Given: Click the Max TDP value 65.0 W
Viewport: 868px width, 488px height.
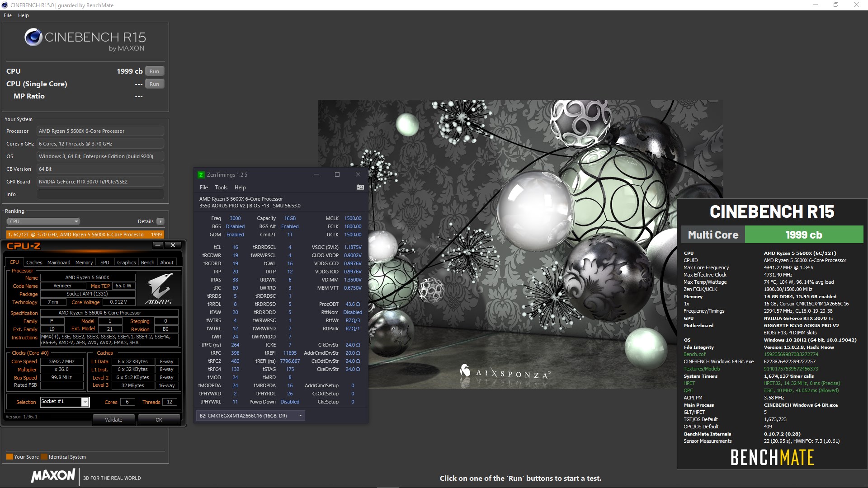Looking at the screenshot, I should 123,286.
